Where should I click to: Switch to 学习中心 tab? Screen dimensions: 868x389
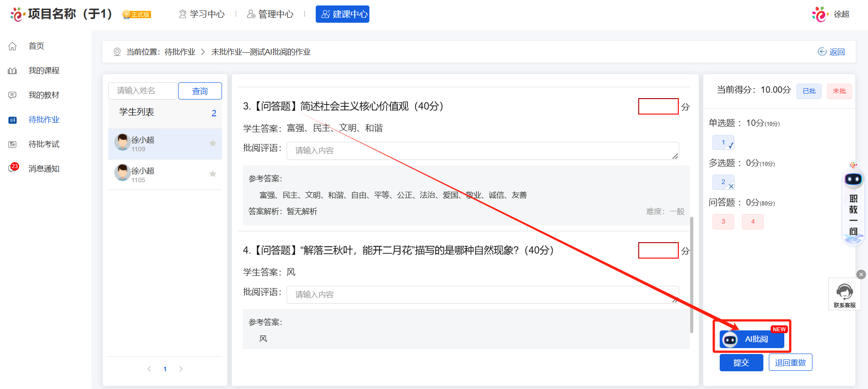pos(202,14)
